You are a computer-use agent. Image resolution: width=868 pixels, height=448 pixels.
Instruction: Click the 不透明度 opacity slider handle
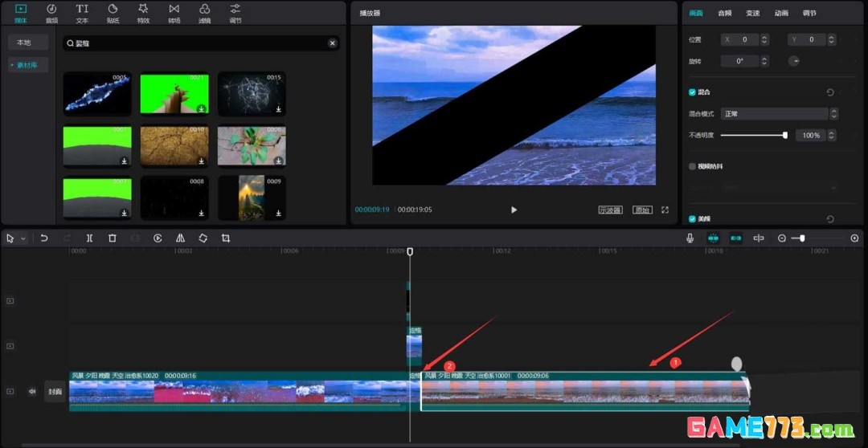[x=784, y=136]
